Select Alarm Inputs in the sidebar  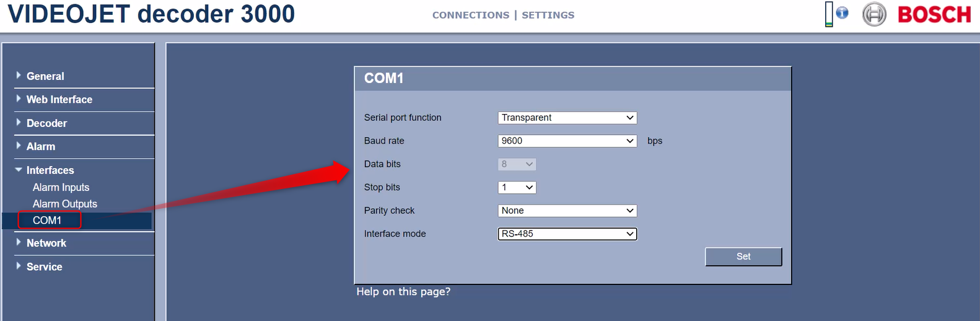[61, 188]
